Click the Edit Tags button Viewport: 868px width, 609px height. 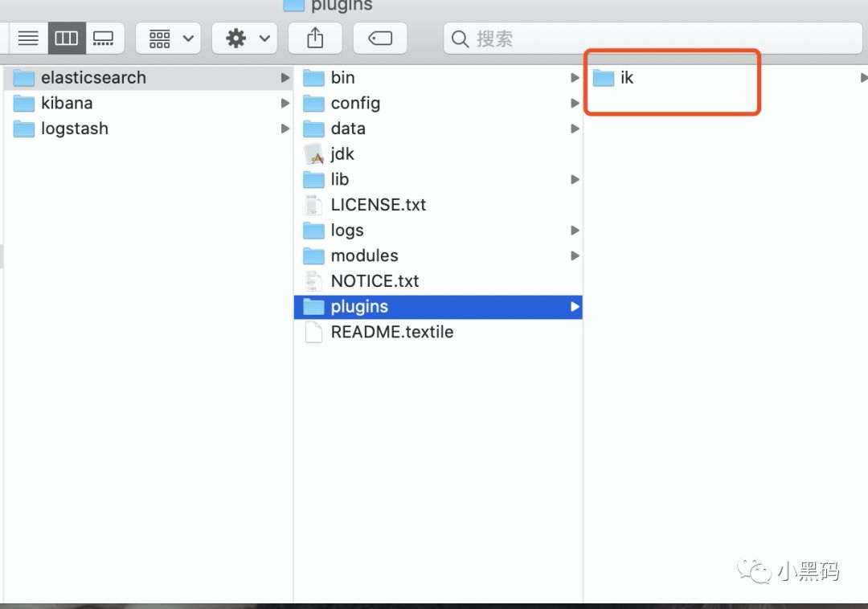point(380,39)
